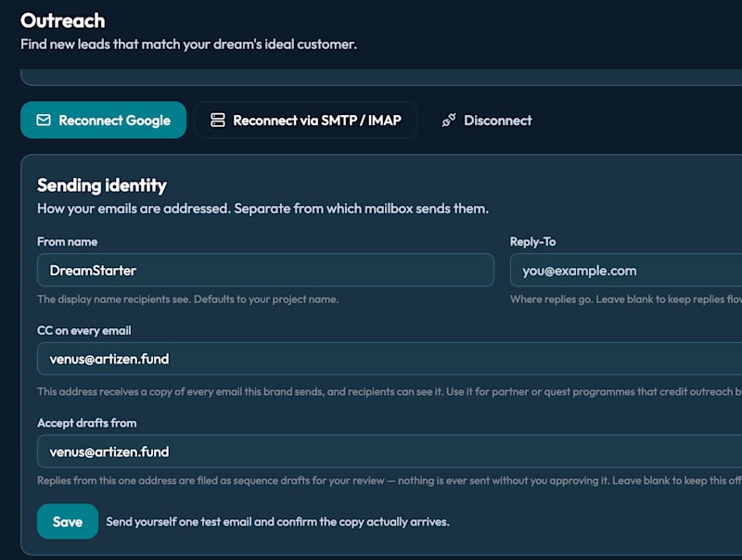Click the Sending identity section title
Screen dimensions: 742x560
pyautogui.click(x=102, y=185)
